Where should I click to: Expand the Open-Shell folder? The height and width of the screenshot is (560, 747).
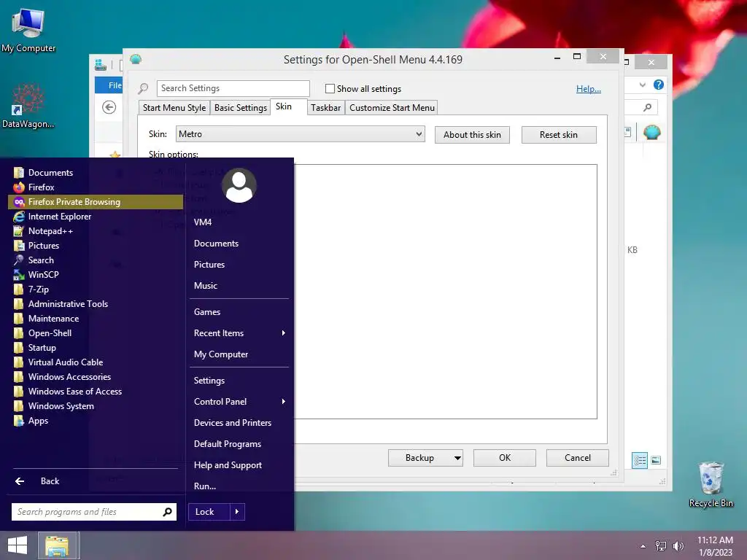96,333
